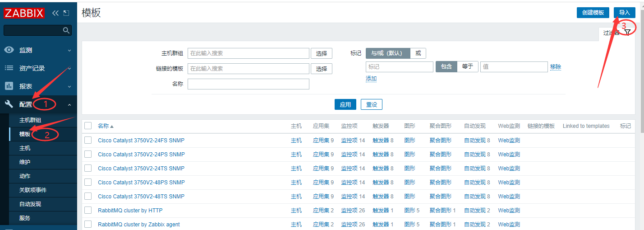
Task: Check Cisco Catalyst 3750V2-48TS SNMP row
Action: (88, 196)
